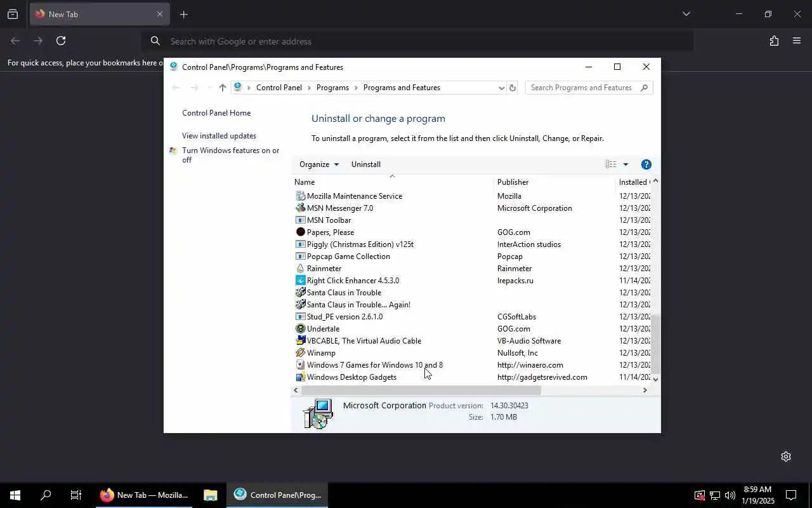Click the Santa Claus in Trouble icon
Image resolution: width=812 pixels, height=508 pixels.
301,292
